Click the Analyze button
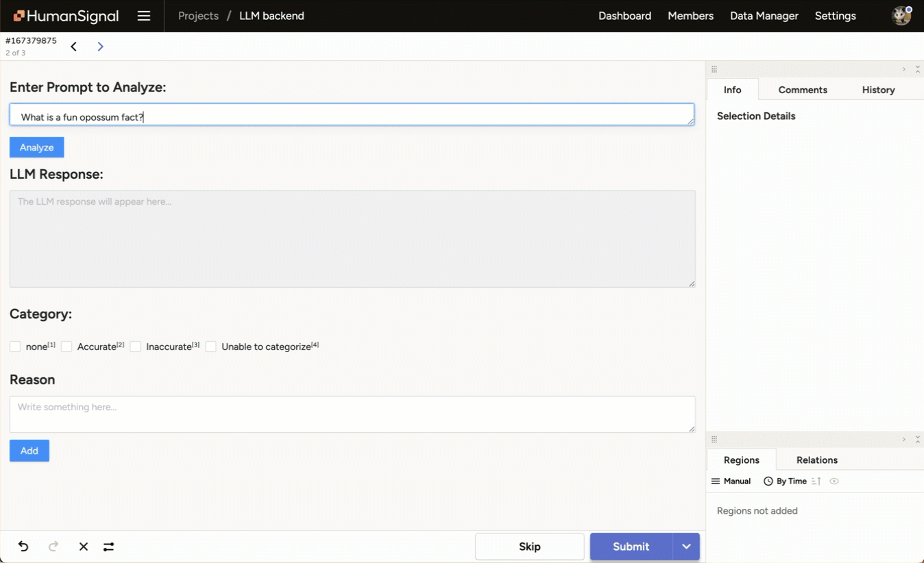 (36, 147)
